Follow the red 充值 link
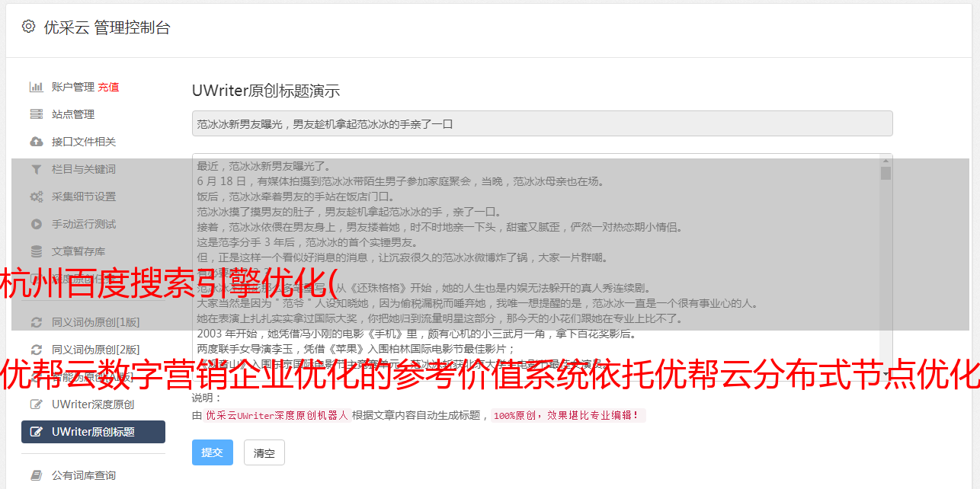 108,87
